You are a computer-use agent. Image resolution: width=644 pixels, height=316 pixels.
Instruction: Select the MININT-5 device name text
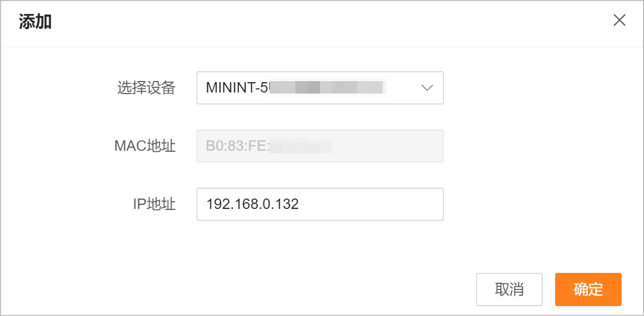(237, 88)
